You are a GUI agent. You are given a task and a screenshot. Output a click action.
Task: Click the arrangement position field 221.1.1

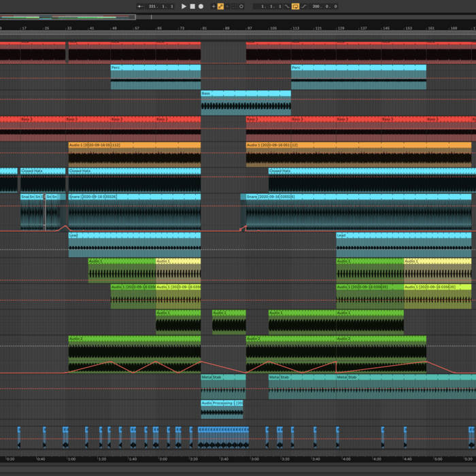click(x=160, y=6)
